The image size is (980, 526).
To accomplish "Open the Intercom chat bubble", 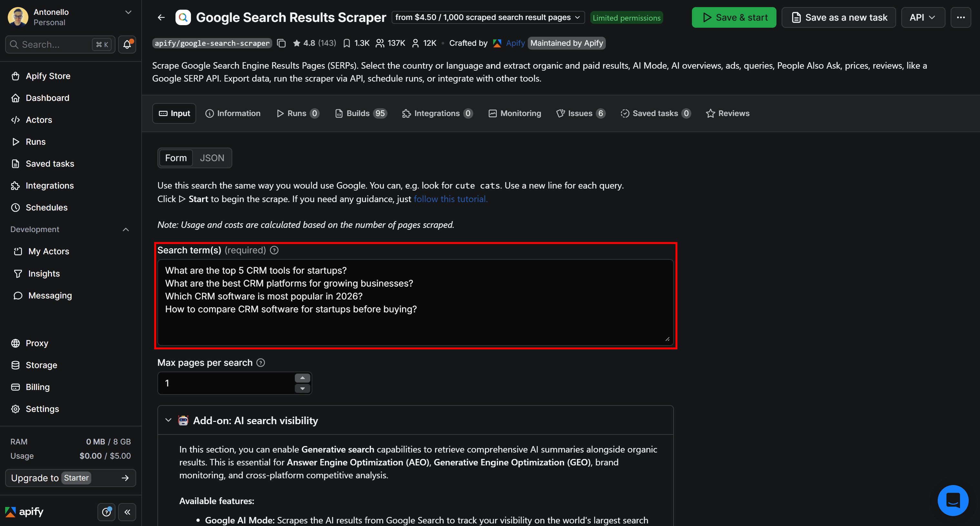I will 953,500.
